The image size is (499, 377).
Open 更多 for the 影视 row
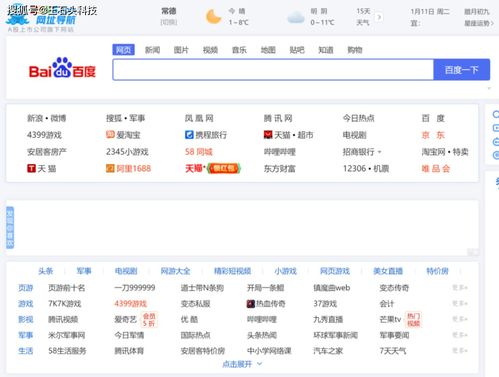460,319
